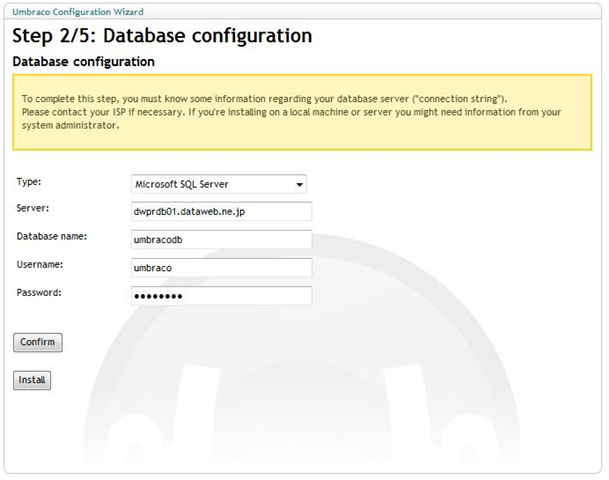The image size is (609, 480).
Task: Click the Confirm button
Action: pos(38,342)
